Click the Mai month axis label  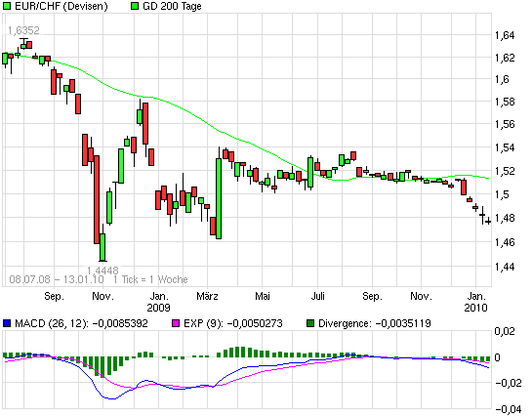(x=263, y=297)
